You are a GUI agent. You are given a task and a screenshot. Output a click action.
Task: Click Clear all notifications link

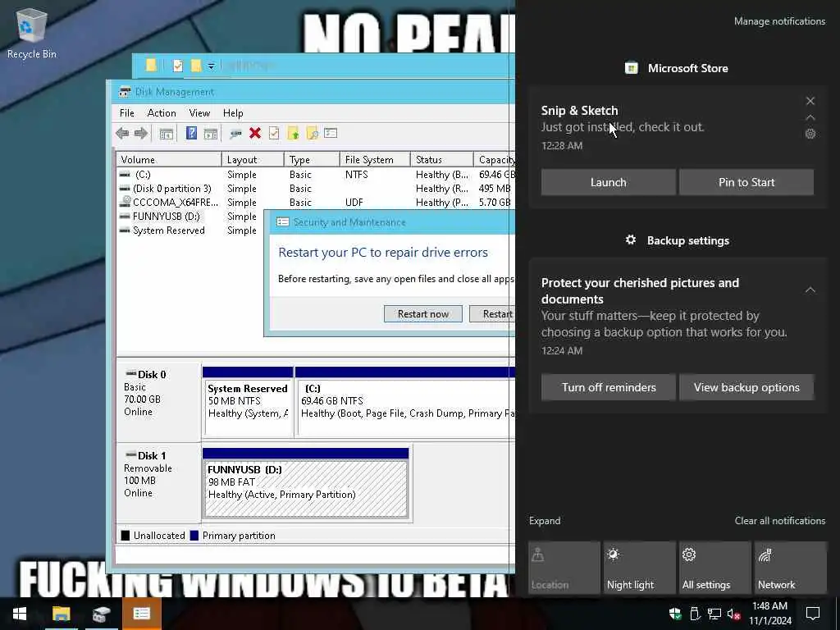780,521
